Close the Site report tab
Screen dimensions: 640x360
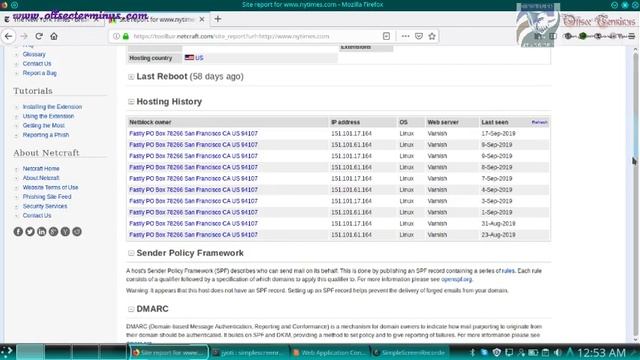pyautogui.click(x=202, y=19)
